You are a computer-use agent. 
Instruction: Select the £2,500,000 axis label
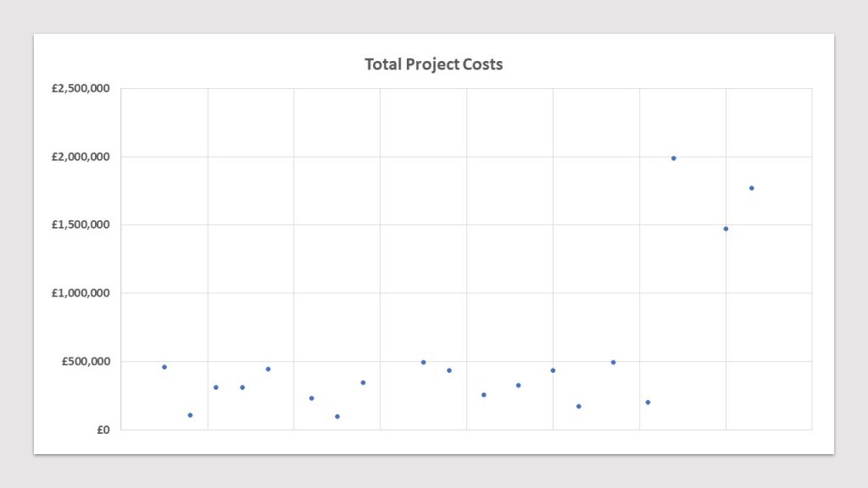(x=81, y=88)
